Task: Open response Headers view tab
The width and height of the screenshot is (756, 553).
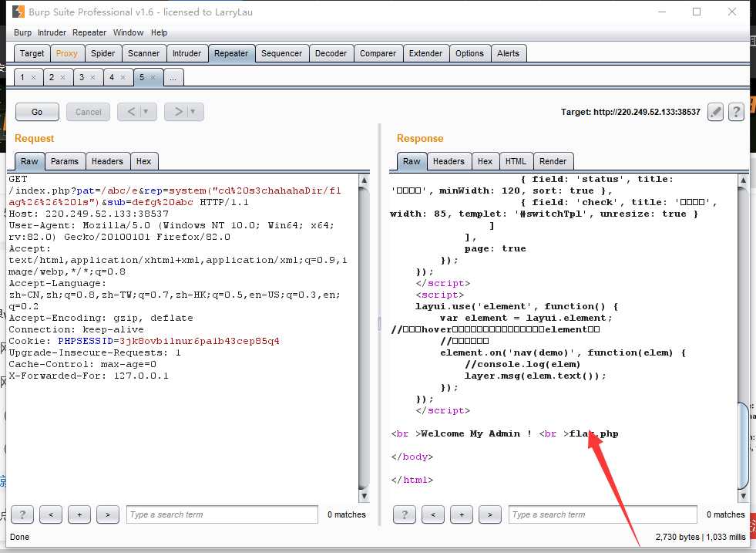Action: [449, 161]
